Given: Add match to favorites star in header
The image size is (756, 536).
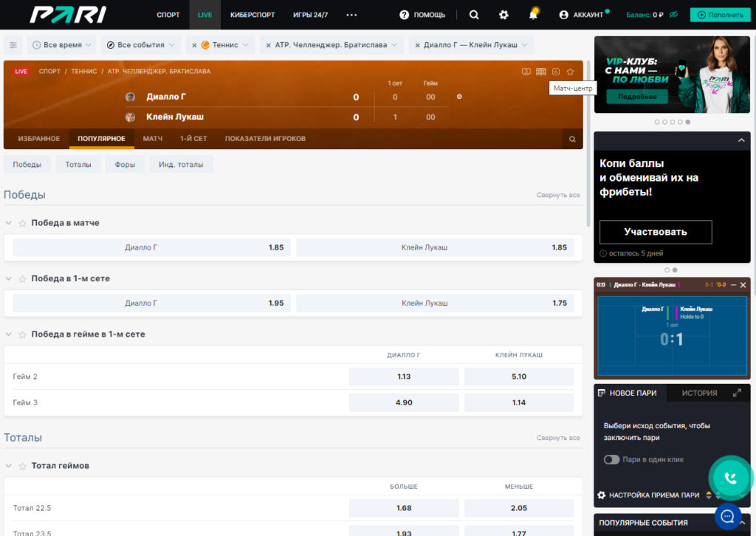Looking at the screenshot, I should [571, 72].
